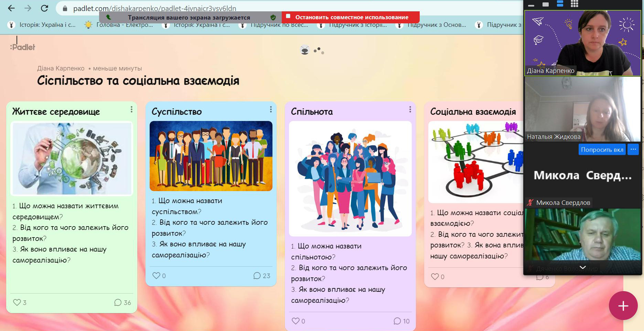
Task: Click the 'Соціальна взаємодія' column heading
Action: coord(473,112)
